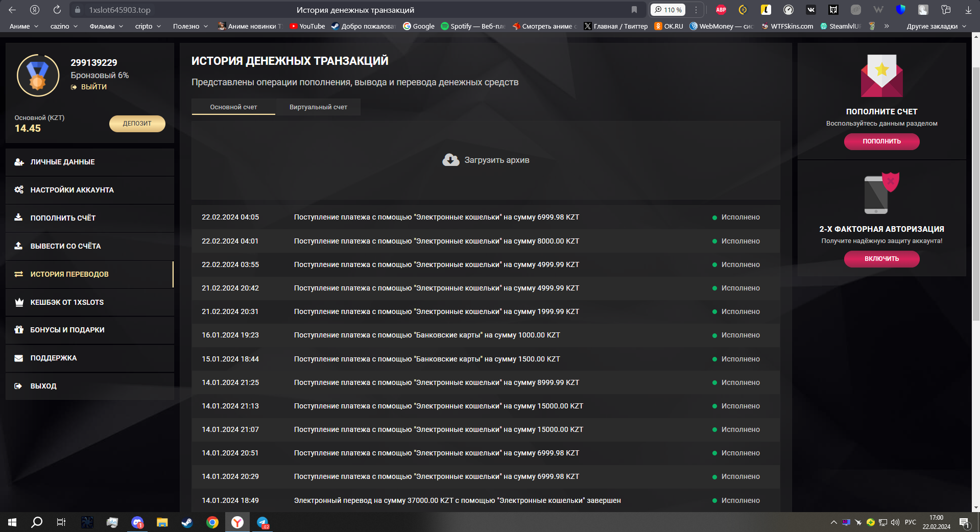Open Бонусы и подарки menu item

[x=90, y=330]
